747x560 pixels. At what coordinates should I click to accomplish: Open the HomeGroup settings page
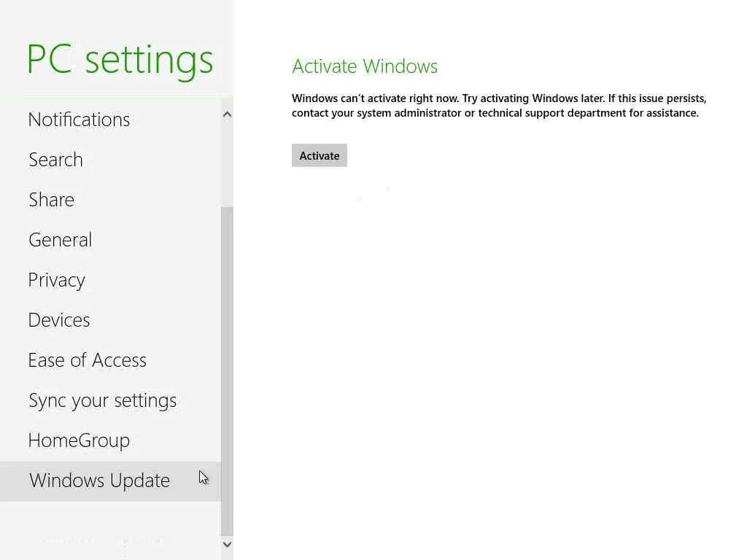click(x=111, y=440)
